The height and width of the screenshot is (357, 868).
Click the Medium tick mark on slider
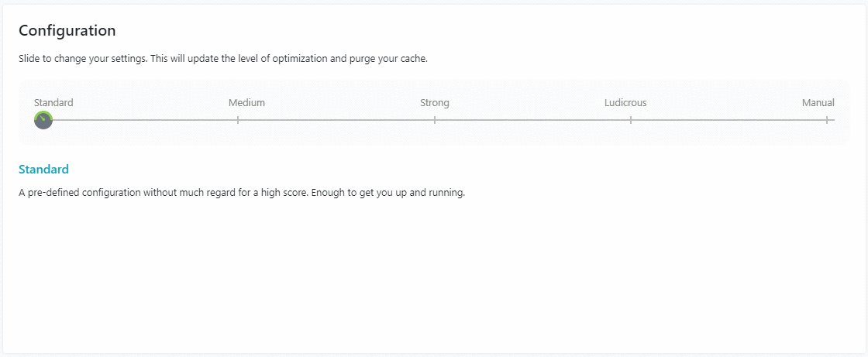click(238, 120)
